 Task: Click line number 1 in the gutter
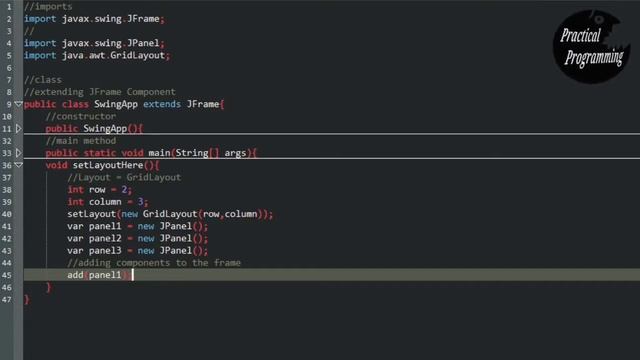(x=9, y=7)
